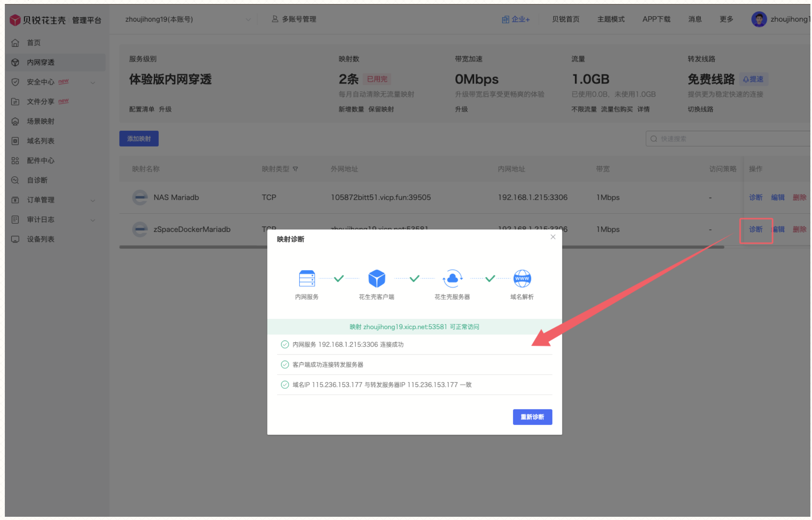Click 花生壳服务器 cloud icon in dialog
The height and width of the screenshot is (520, 812).
pyautogui.click(x=453, y=279)
